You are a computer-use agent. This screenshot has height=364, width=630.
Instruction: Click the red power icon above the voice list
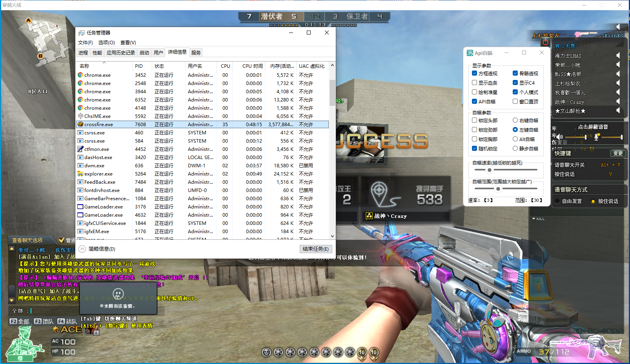(545, 42)
